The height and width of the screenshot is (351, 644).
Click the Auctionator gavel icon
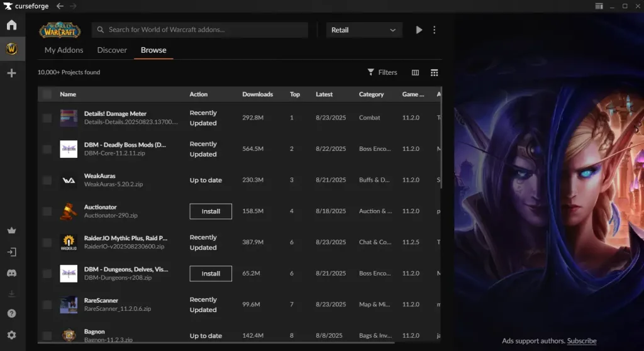pyautogui.click(x=69, y=211)
